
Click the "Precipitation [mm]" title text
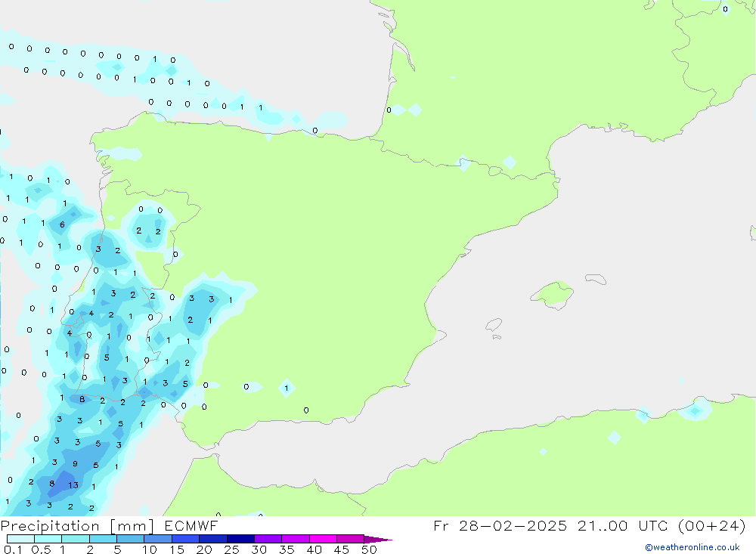click(x=73, y=525)
